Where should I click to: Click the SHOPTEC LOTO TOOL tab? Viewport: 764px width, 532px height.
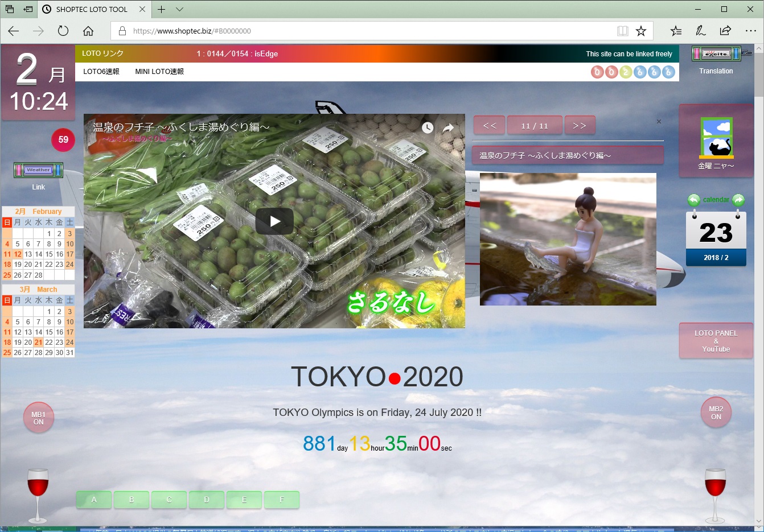click(x=92, y=9)
